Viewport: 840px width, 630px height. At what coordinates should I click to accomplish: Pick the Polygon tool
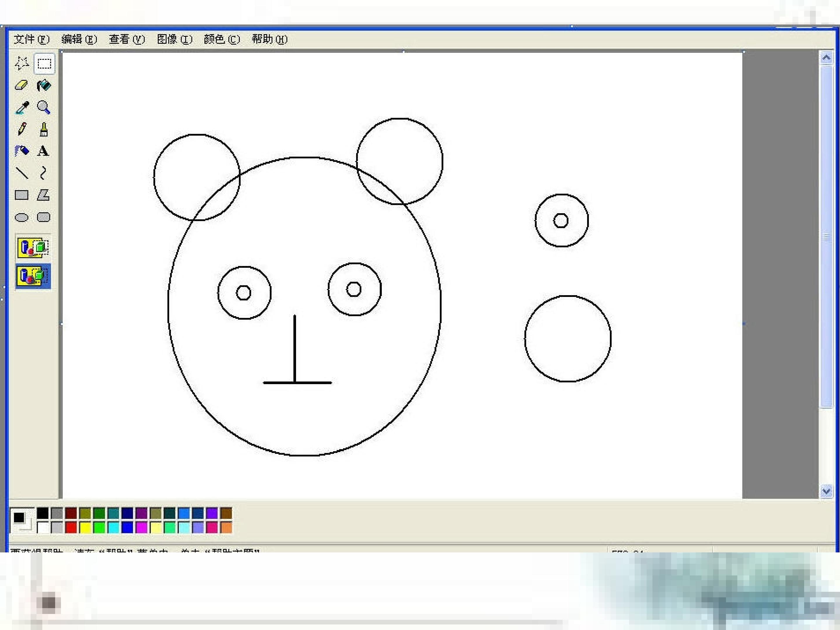pyautogui.click(x=44, y=195)
